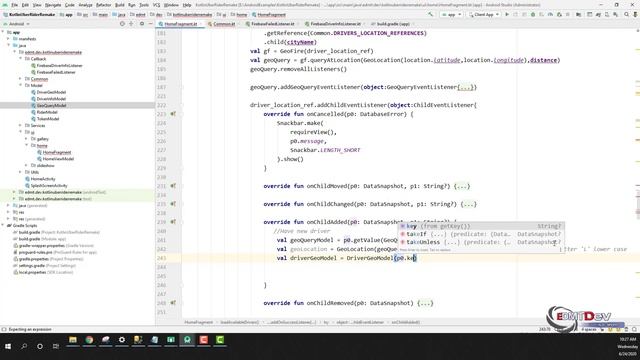
Task: Switch to the FirebaseDriverInfoListener.kt tab
Action: [x=336, y=24]
